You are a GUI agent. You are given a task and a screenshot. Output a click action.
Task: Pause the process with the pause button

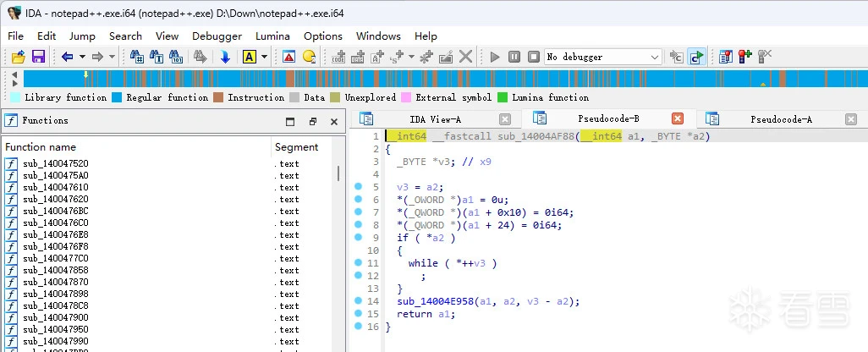514,57
